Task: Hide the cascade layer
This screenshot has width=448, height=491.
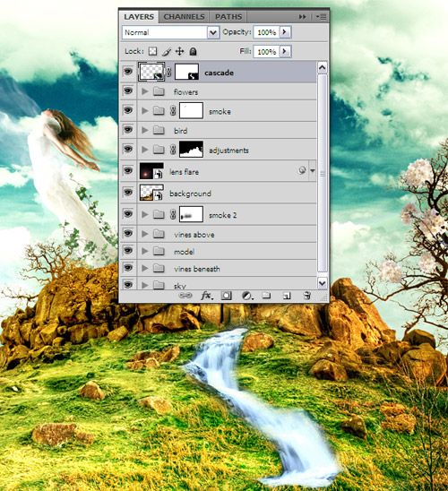Action: pyautogui.click(x=128, y=72)
